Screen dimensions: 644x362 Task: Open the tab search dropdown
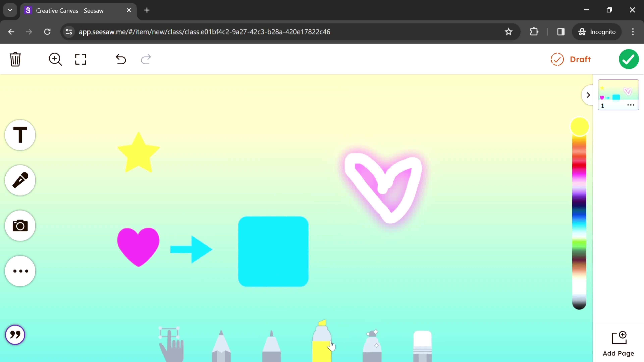10,10
